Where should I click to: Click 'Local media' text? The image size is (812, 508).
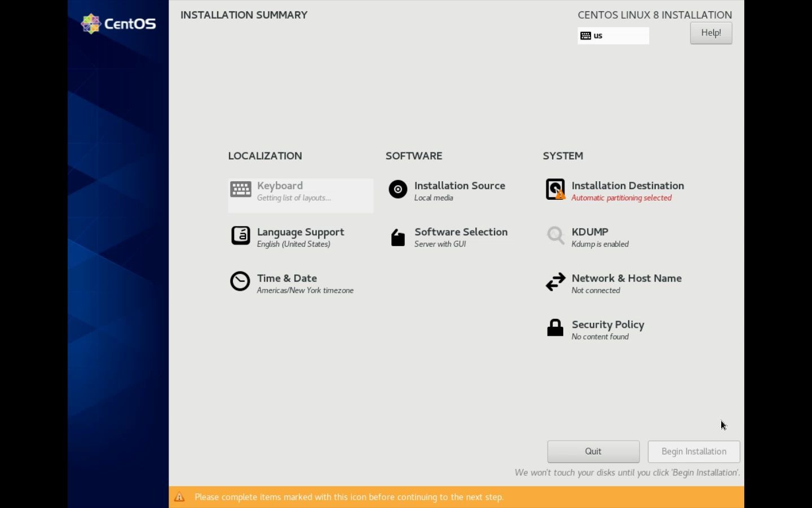(x=434, y=198)
